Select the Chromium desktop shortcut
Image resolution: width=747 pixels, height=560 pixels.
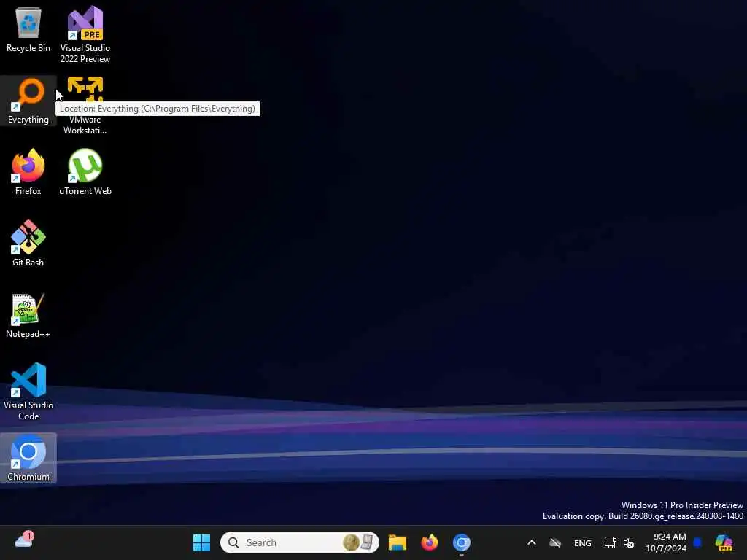tap(28, 458)
